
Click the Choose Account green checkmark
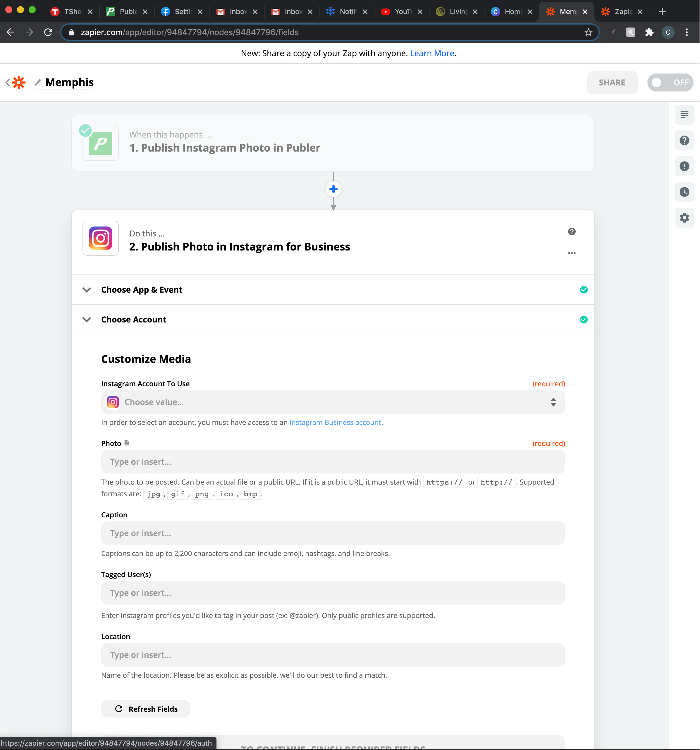coord(584,320)
